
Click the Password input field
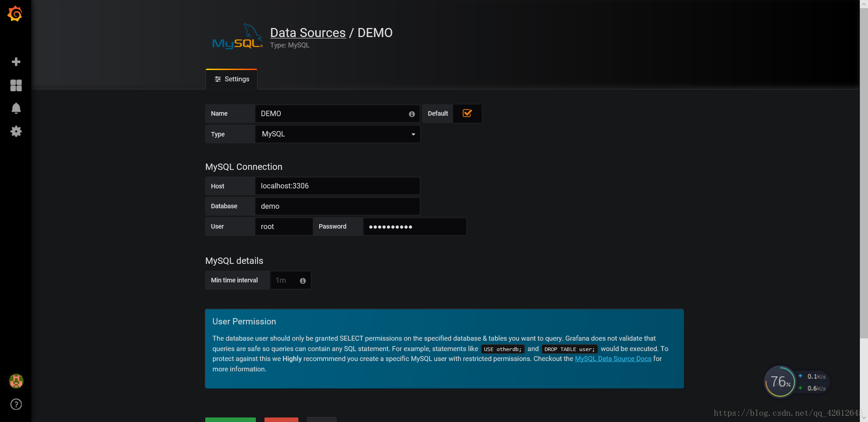[x=415, y=226]
